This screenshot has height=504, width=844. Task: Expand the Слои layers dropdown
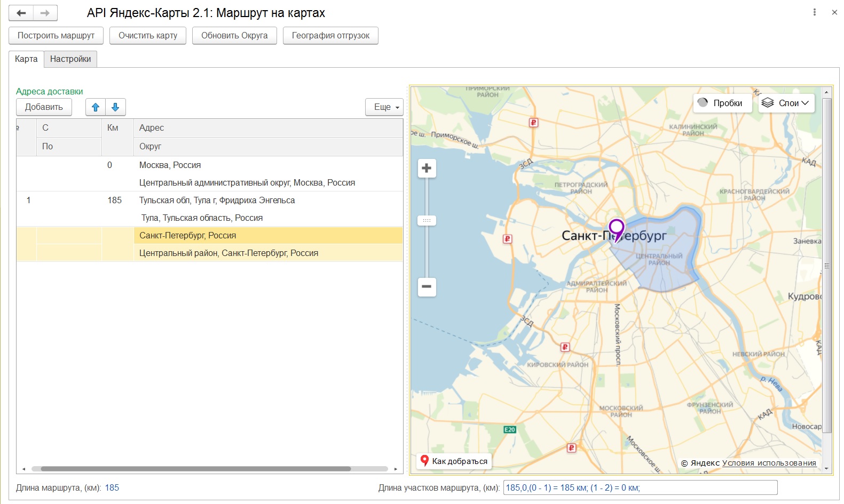coord(786,103)
